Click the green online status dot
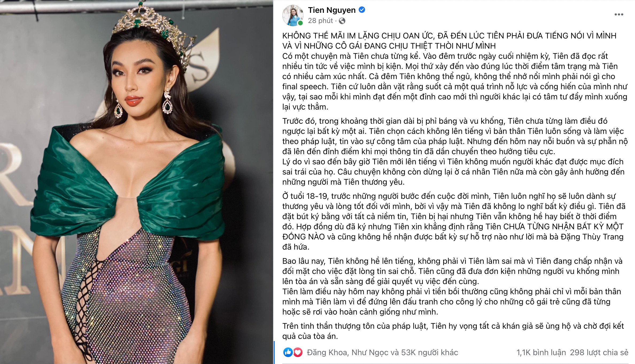This screenshot has height=364, width=635. point(300,23)
